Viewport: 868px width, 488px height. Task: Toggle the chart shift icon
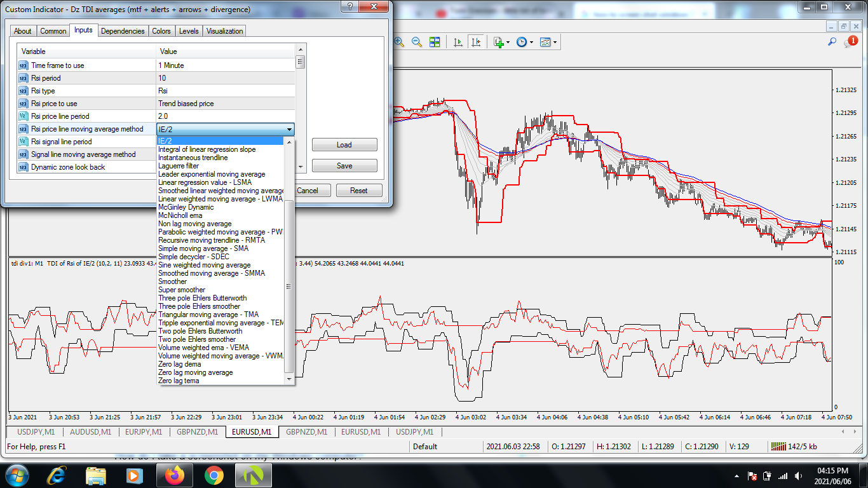(475, 42)
